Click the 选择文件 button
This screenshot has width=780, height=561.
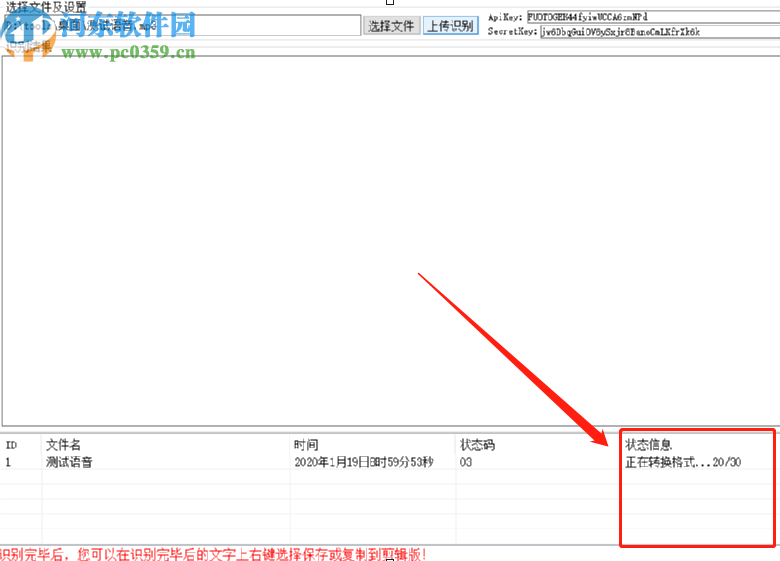[x=391, y=26]
